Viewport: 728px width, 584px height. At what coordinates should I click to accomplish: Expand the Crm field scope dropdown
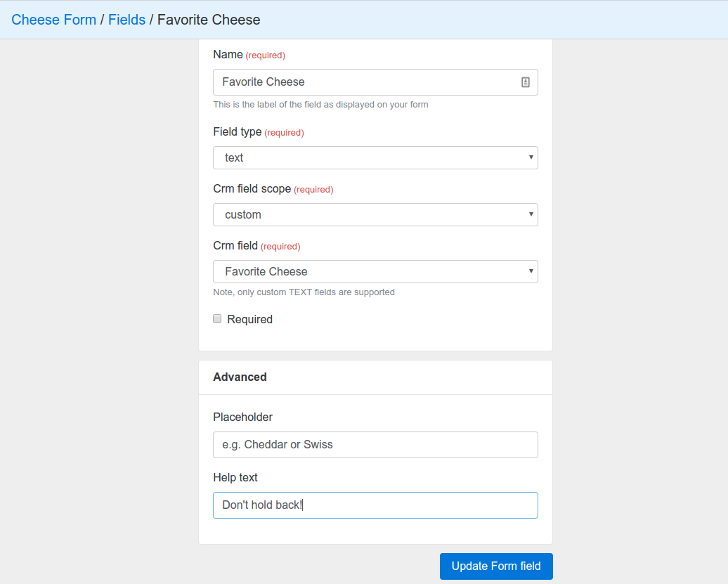pos(375,215)
